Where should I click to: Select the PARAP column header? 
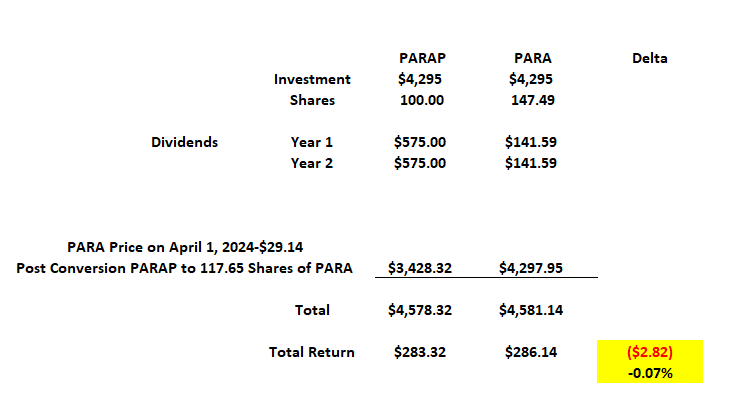click(x=422, y=58)
